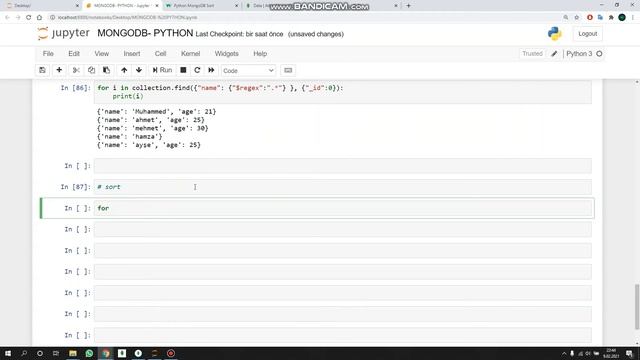The height and width of the screenshot is (360, 640).
Task: Open WhatsApp from the taskbar
Action: (89, 353)
